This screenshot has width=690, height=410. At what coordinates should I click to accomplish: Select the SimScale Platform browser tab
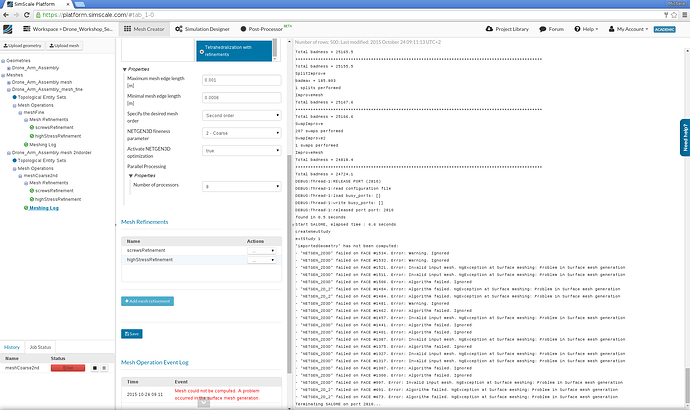pos(36,4)
